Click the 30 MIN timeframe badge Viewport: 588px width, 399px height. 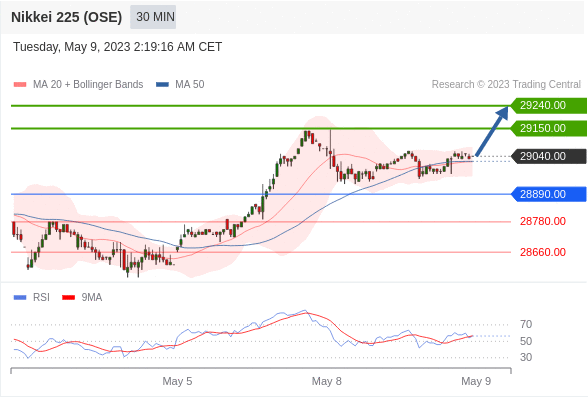[x=153, y=17]
